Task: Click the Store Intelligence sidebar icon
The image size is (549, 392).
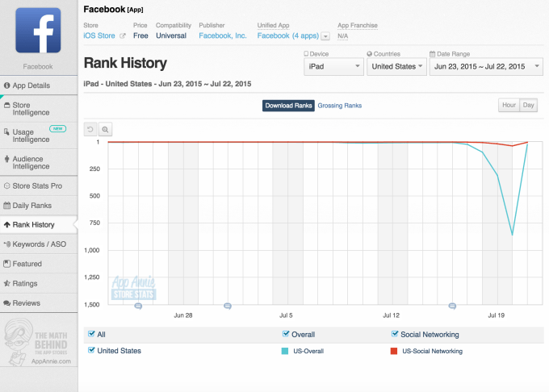Action: [x=6, y=105]
